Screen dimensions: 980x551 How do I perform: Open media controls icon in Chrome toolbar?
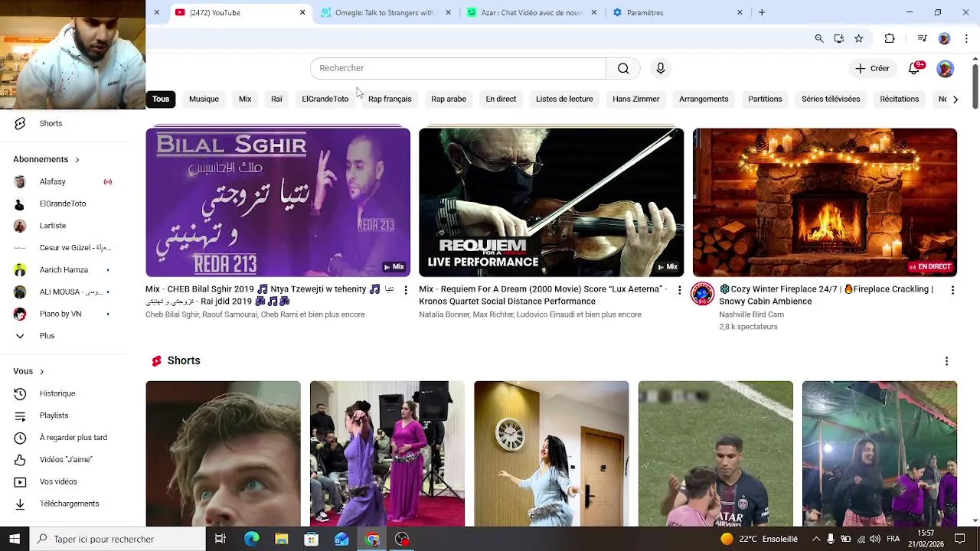coord(922,38)
